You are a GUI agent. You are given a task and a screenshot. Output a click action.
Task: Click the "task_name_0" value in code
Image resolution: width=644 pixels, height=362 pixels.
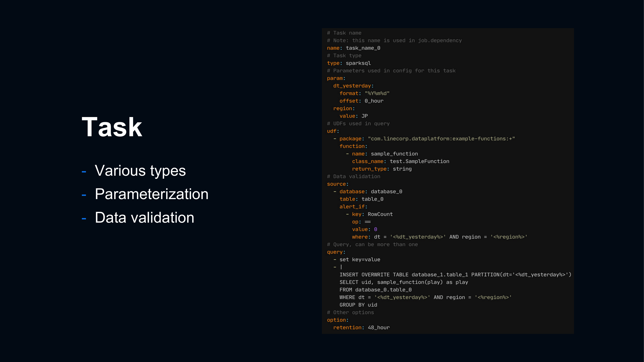point(363,48)
